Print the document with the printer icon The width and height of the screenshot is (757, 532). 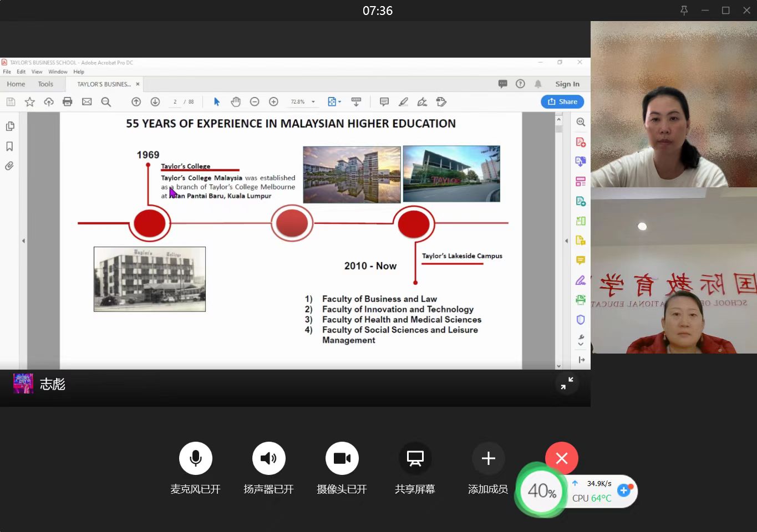click(x=68, y=102)
